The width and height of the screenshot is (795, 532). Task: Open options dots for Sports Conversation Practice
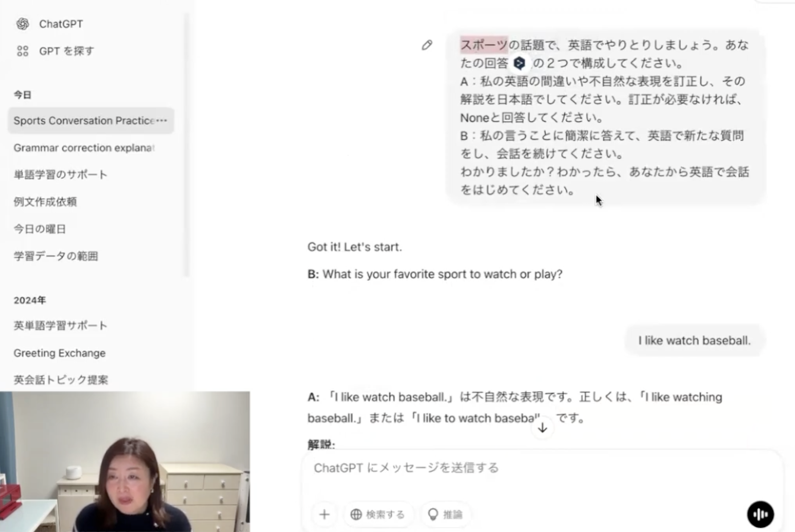point(162,120)
